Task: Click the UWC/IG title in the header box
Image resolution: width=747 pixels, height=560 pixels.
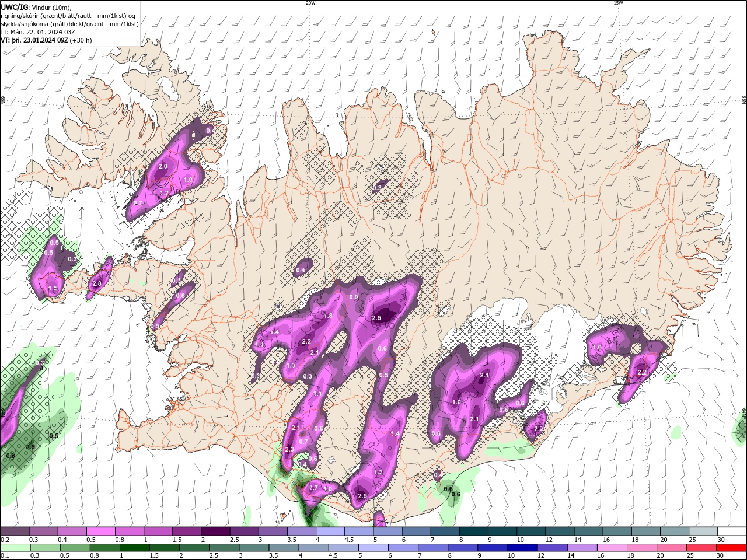Action: coord(14,6)
